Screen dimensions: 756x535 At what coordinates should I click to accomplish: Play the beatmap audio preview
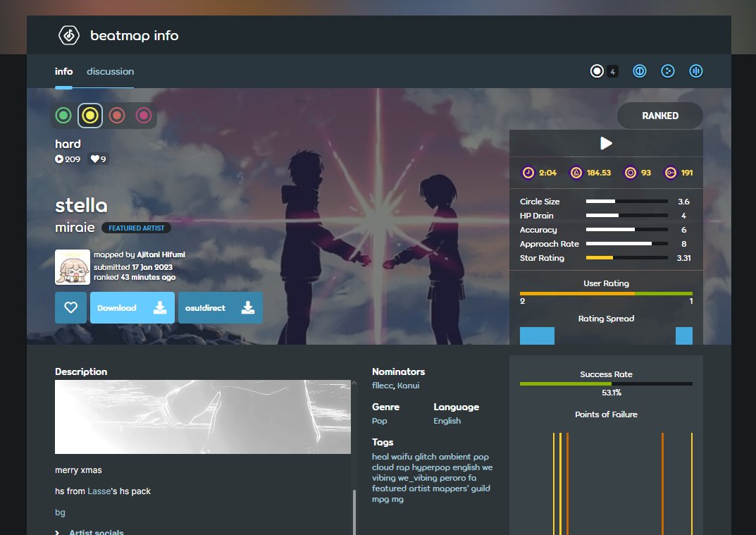click(606, 143)
